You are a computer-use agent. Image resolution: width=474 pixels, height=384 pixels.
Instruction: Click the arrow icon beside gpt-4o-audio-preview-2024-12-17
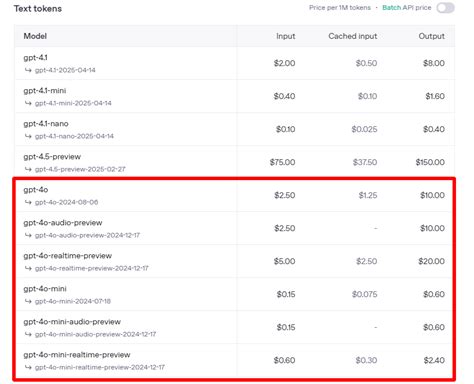[x=28, y=235]
